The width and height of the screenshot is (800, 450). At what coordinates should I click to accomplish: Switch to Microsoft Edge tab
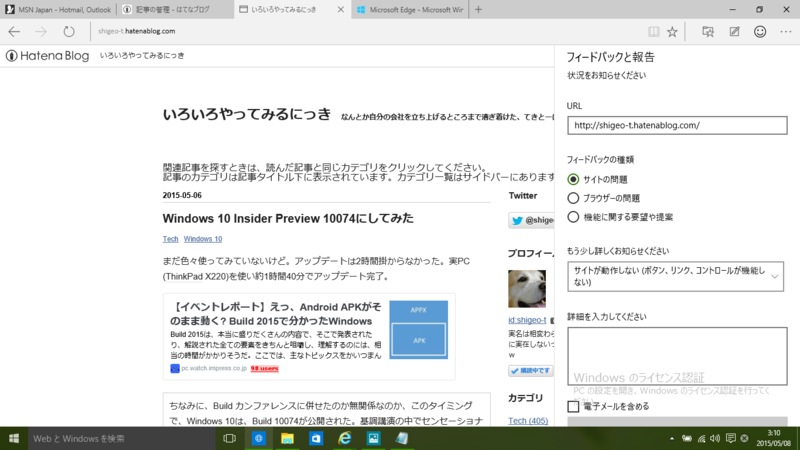[410, 10]
